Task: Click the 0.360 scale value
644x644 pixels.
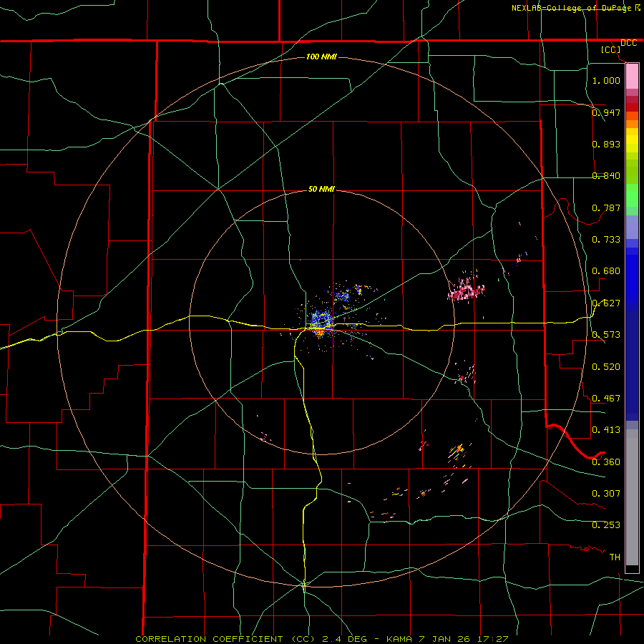Action: coord(606,462)
